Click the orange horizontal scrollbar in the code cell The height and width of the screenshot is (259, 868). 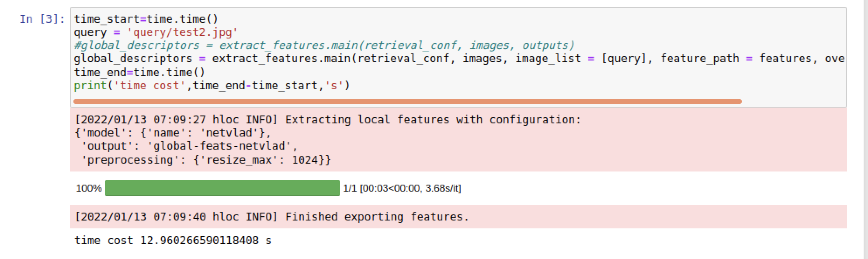[x=408, y=101]
